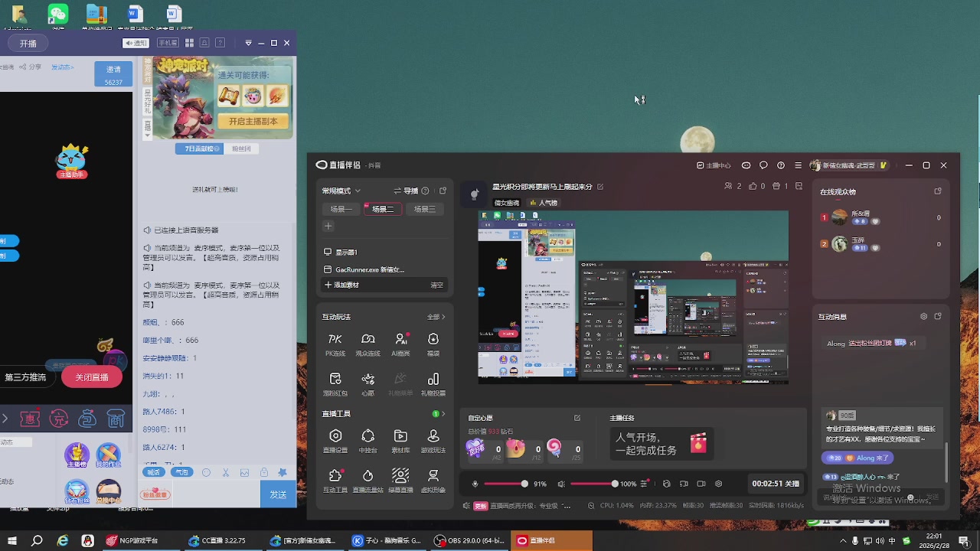Open the 素材库 material library
Image resolution: width=980 pixels, height=551 pixels.
pyautogui.click(x=400, y=440)
